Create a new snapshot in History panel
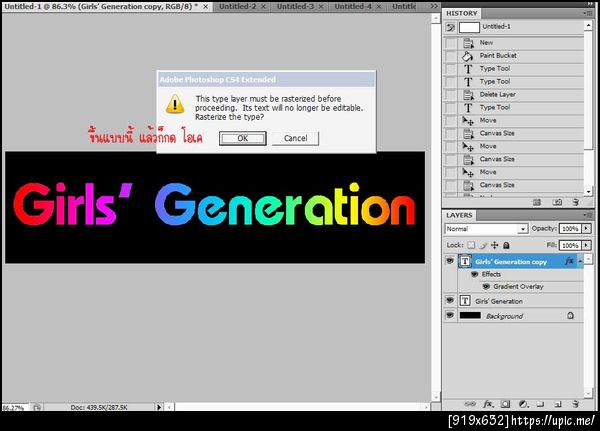 tap(557, 202)
